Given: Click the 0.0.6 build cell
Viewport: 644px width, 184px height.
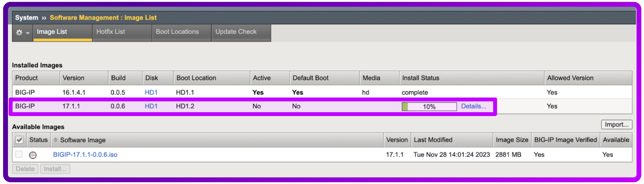Looking at the screenshot, I should [x=118, y=106].
